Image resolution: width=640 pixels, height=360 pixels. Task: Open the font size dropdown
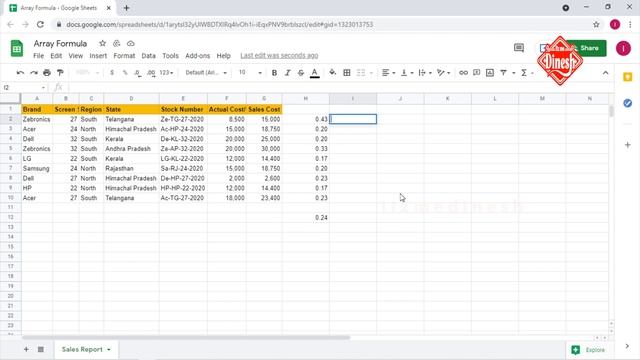[x=250, y=73]
